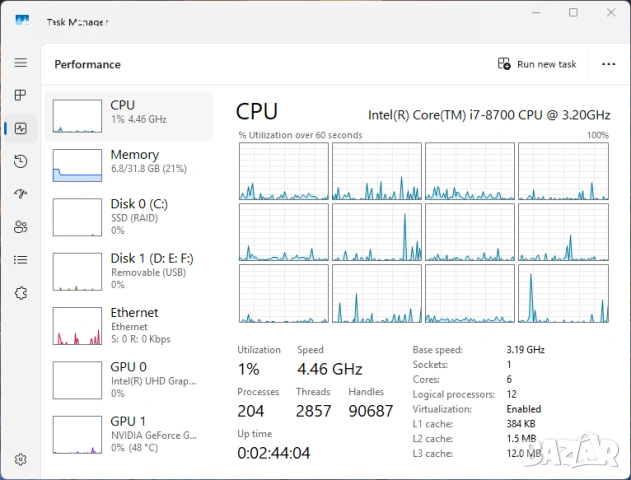Click the Virtualization Enabled value

524,409
